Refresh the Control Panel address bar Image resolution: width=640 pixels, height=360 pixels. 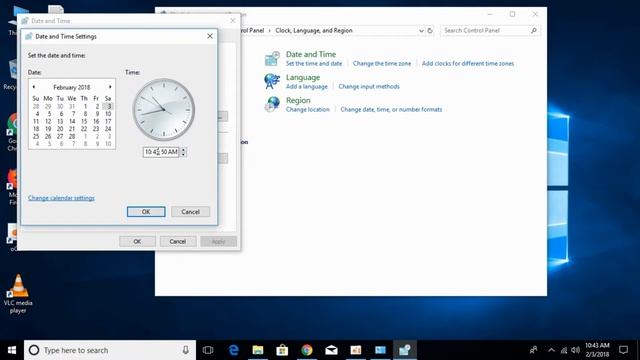pos(430,31)
